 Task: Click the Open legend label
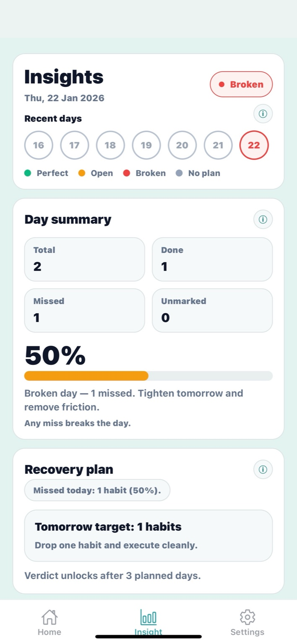pos(102,173)
